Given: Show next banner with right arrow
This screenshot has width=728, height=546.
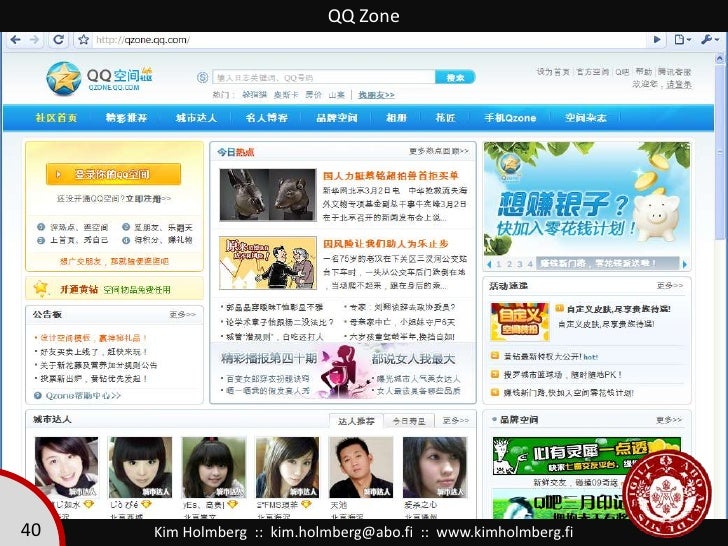Looking at the screenshot, I should coord(684,264).
